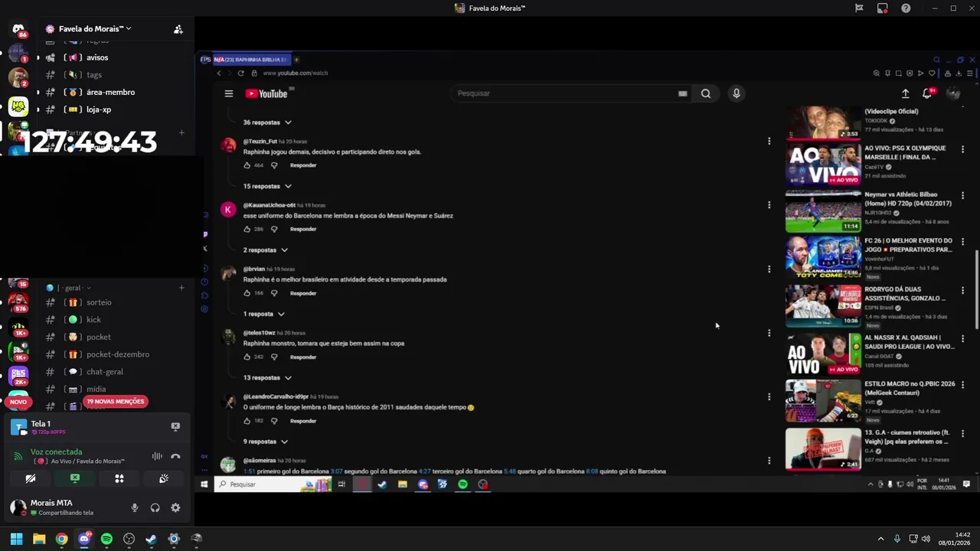
Task: Open PSG x Olympique Marseille live thumbnail
Action: tap(823, 163)
